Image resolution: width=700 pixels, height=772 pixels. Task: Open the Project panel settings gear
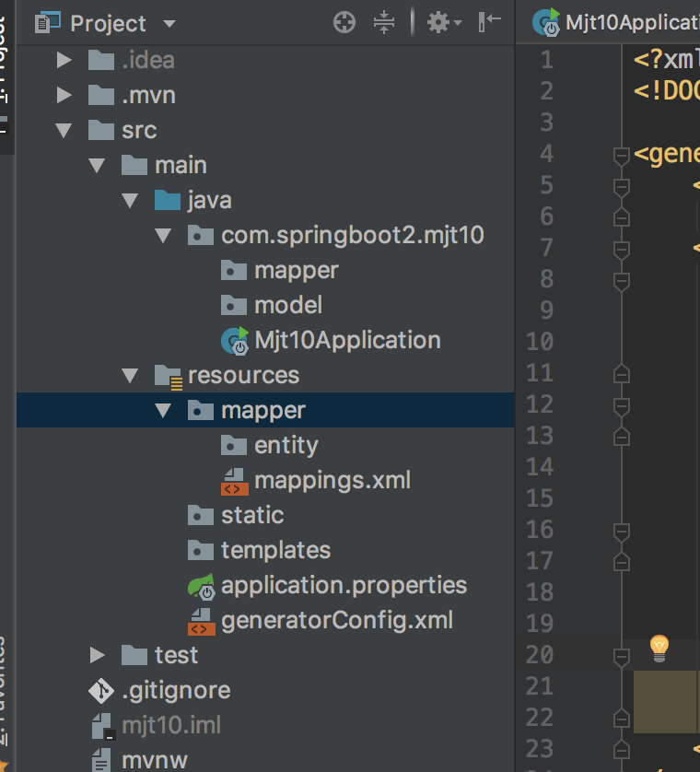coord(439,23)
